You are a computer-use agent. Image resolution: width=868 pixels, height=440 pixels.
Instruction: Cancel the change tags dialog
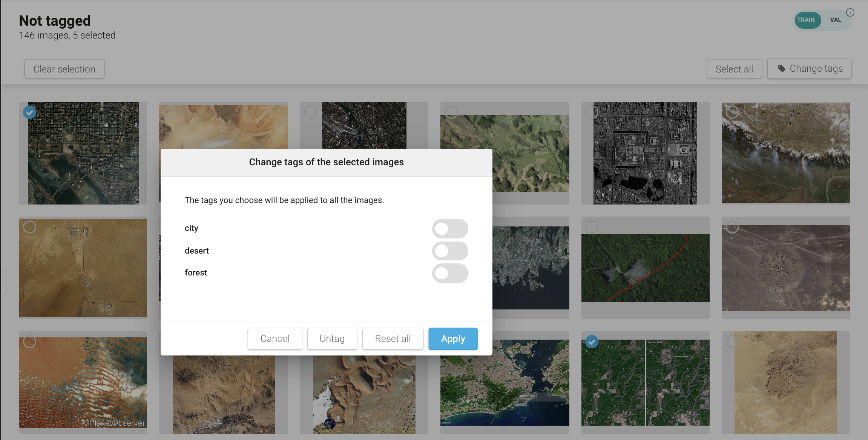[x=275, y=338]
